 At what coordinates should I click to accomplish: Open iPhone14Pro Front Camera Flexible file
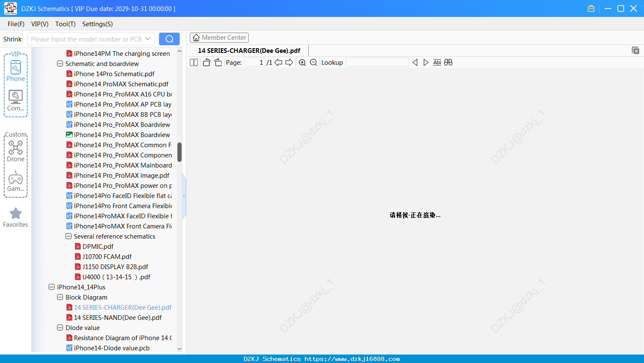[x=119, y=206]
